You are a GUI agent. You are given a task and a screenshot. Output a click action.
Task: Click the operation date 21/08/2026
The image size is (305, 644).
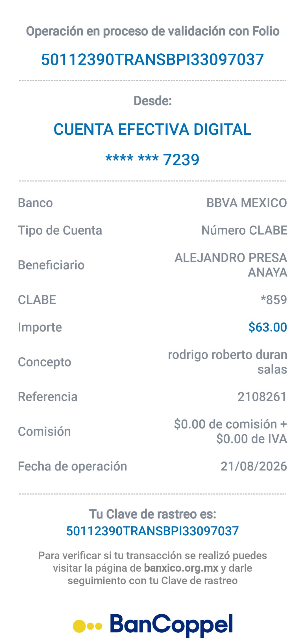click(254, 466)
